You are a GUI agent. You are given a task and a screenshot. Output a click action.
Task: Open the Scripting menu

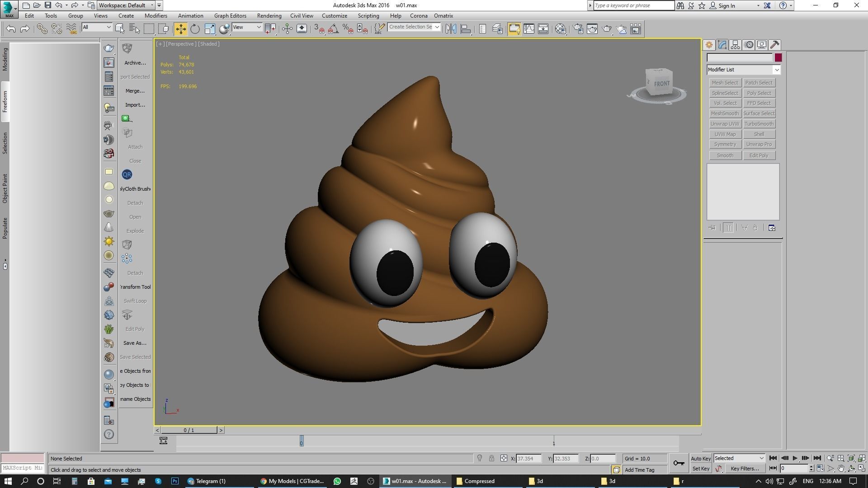pos(368,16)
